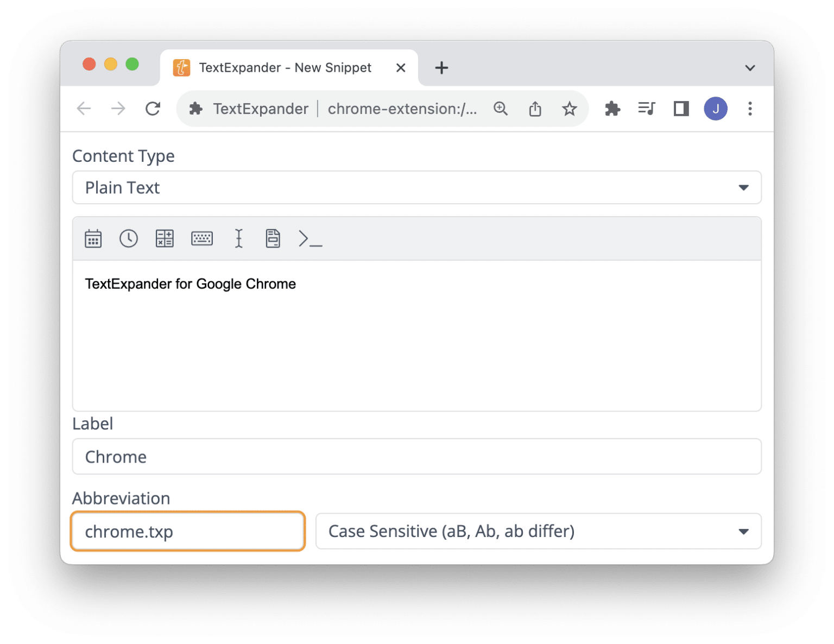Open a new browser tab with the plus button
Image resolution: width=834 pixels, height=644 pixels.
pos(441,67)
